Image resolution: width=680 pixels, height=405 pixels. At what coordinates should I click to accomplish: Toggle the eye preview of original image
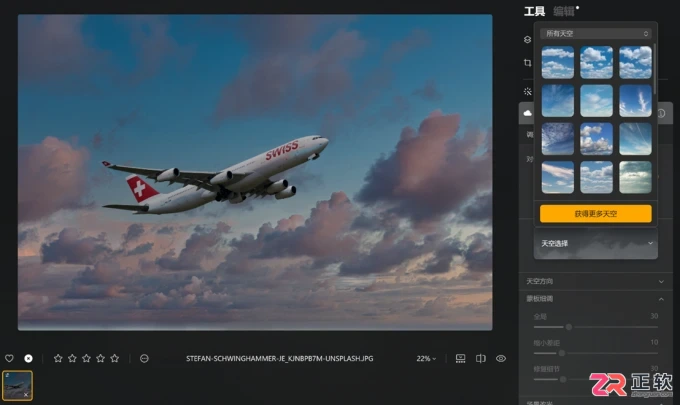[501, 358]
